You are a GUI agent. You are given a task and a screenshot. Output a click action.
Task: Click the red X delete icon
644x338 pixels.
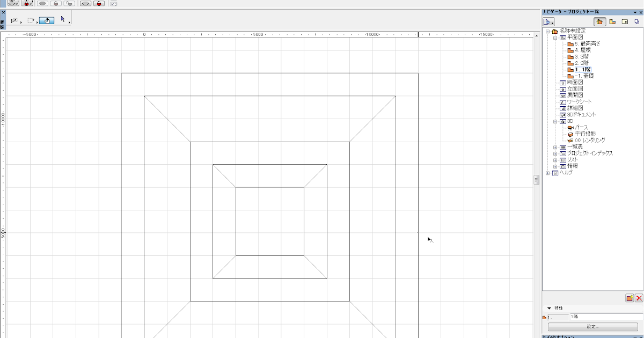(639, 298)
